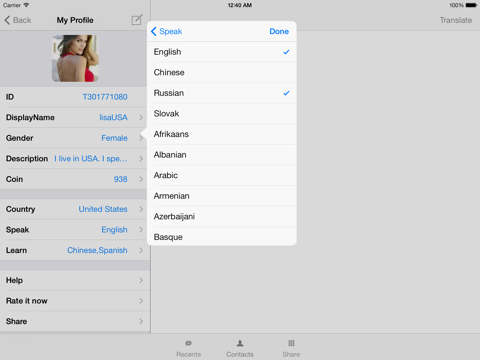This screenshot has height=360, width=480.
Task: Open the Share row chevron in profile
Action: click(141, 322)
